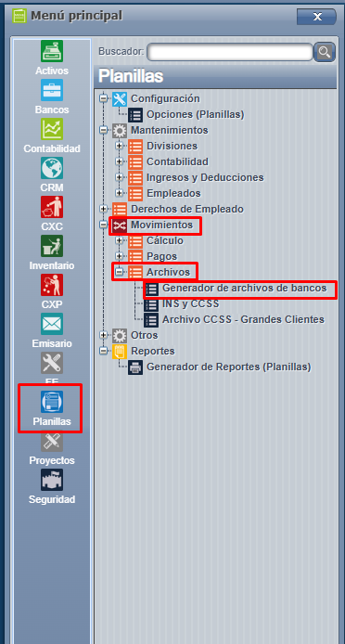Open Generador de Reportes (Planillas)
Image resolution: width=345 pixels, height=644 pixels.
[x=229, y=367]
